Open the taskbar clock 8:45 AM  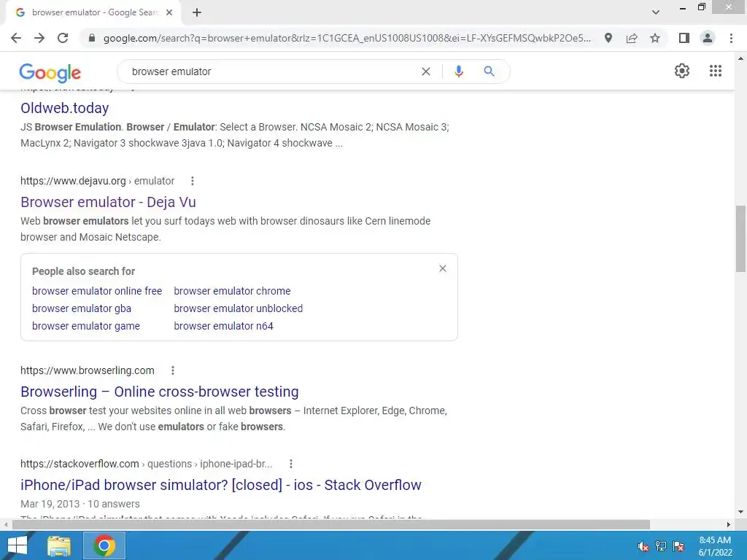pos(715,546)
